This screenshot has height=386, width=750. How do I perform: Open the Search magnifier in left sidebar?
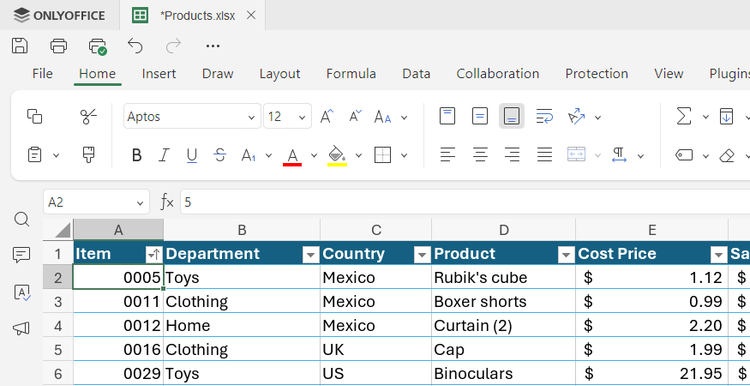click(22, 220)
